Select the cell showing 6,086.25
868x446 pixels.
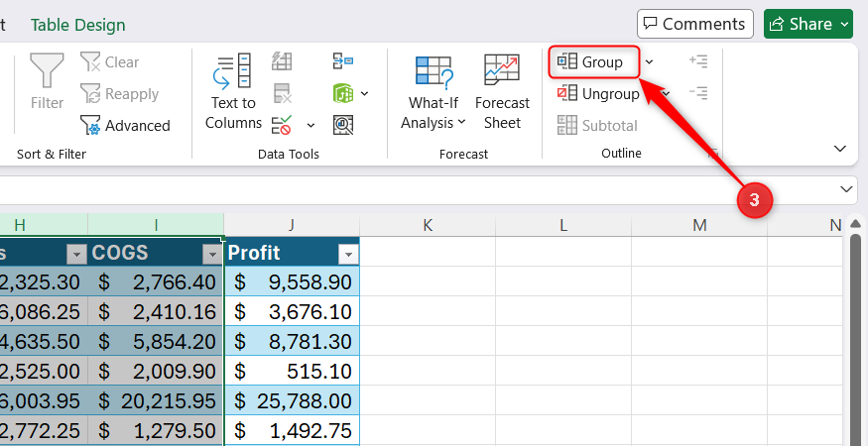pos(44,311)
